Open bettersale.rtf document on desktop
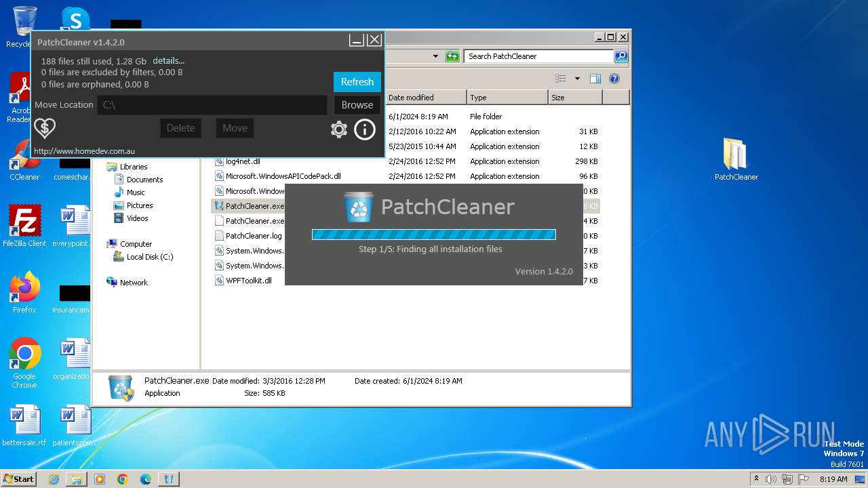The width and height of the screenshot is (868, 488). pyautogui.click(x=24, y=426)
